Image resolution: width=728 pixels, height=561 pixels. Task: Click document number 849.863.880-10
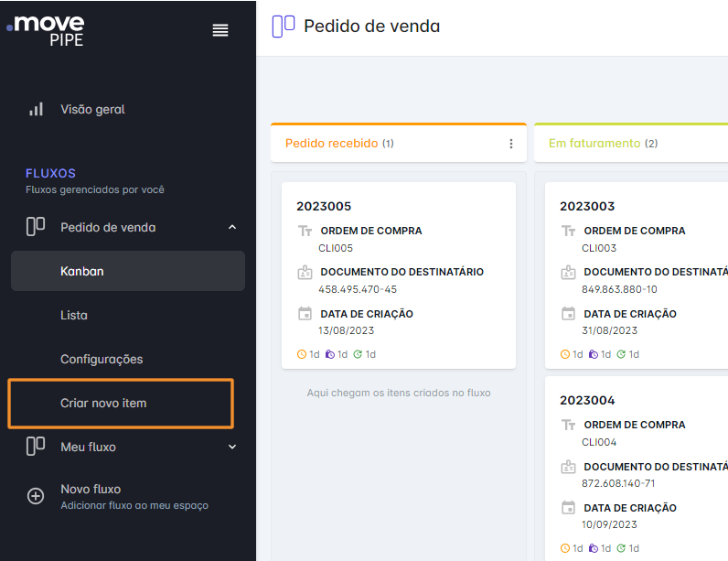[x=619, y=289]
